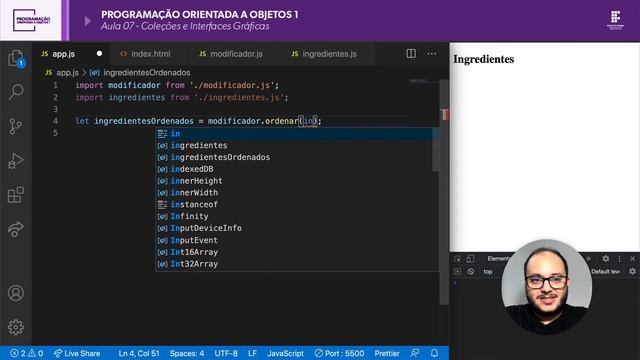Viewport: 640px width, 360px height.
Task: Open the Manage gear menu in the activity bar
Action: click(x=16, y=327)
